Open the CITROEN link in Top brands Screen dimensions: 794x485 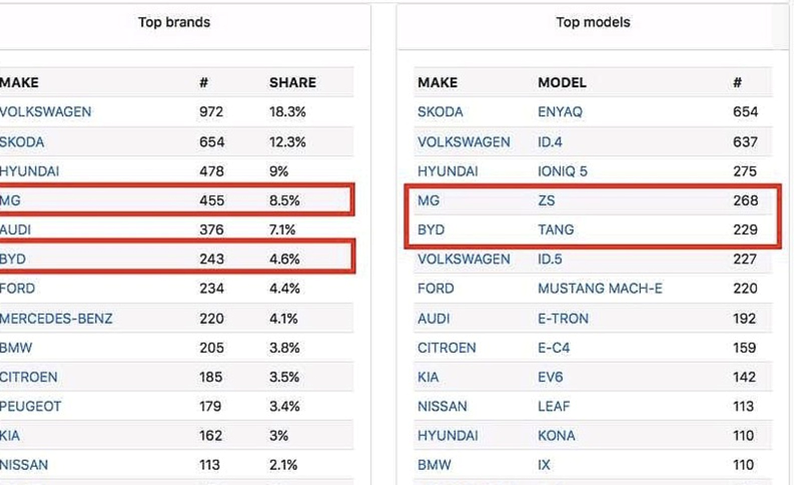click(29, 378)
